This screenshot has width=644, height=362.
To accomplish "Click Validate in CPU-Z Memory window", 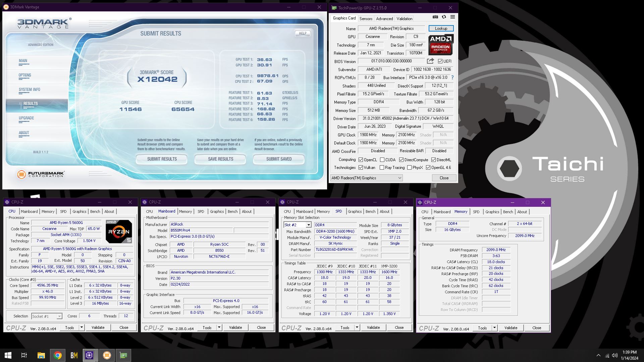I will tap(511, 328).
